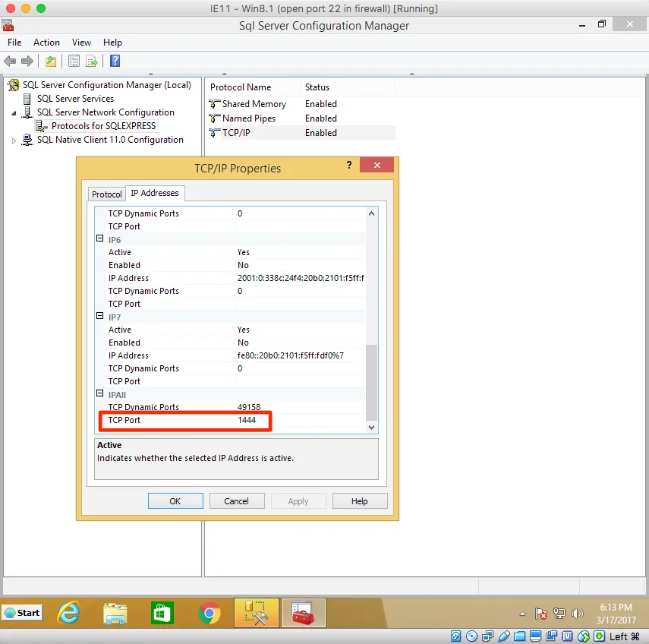Click the Action Center flag tray icon

(x=540, y=614)
